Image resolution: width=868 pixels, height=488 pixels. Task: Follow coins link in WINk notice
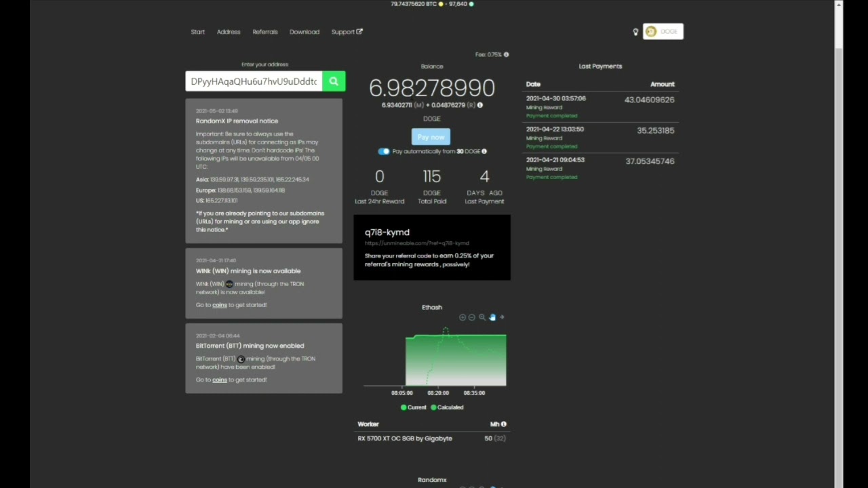pos(220,305)
